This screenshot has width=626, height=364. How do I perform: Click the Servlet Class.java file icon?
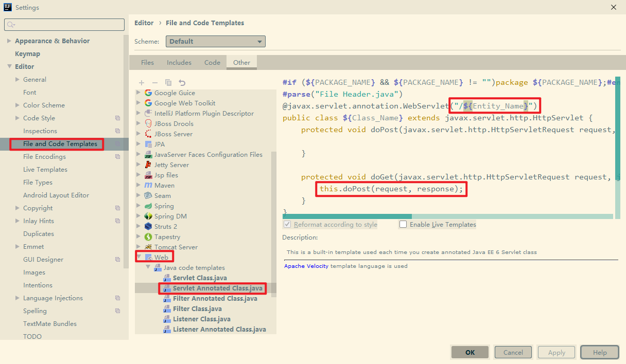coord(166,278)
